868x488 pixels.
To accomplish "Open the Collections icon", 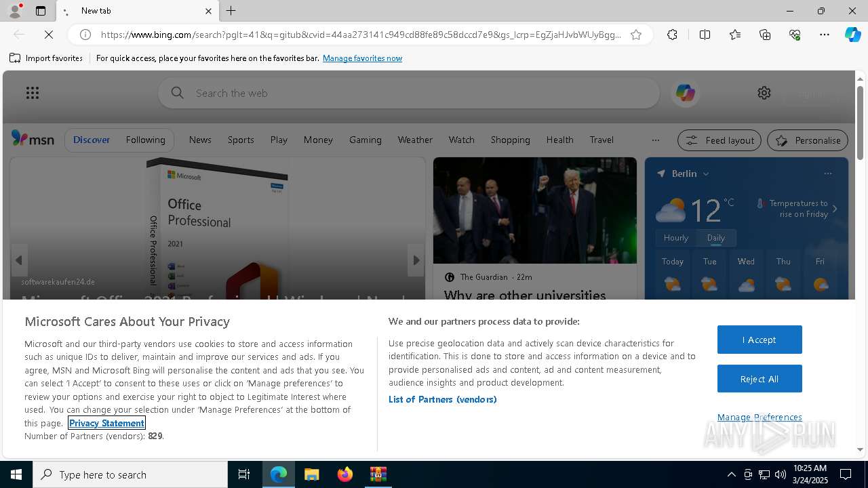I will pos(765,35).
